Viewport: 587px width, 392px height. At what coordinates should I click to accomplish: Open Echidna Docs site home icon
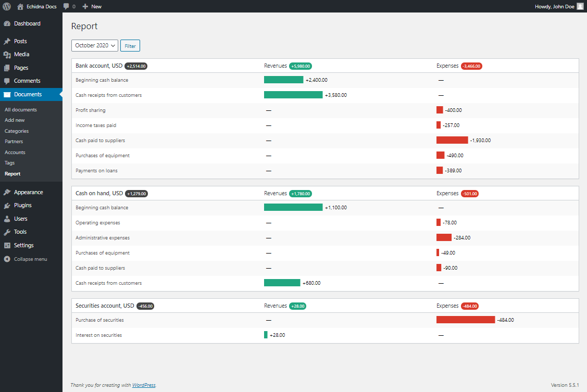[x=20, y=6]
